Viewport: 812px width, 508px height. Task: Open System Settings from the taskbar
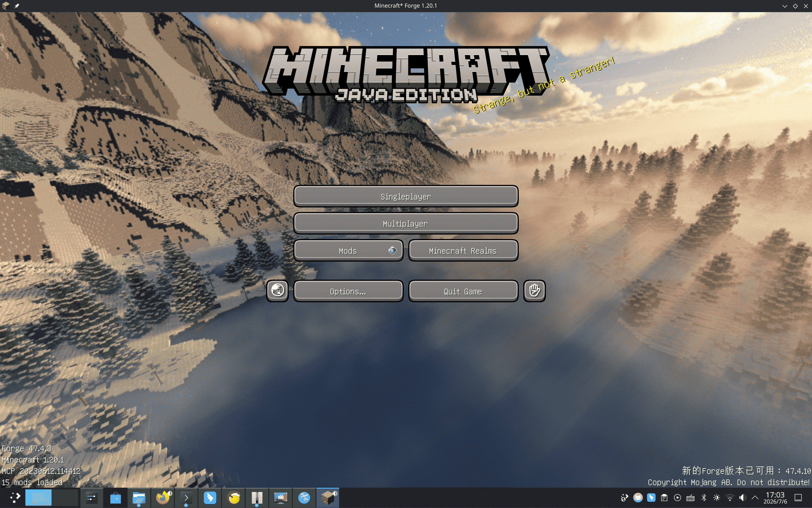(x=92, y=498)
